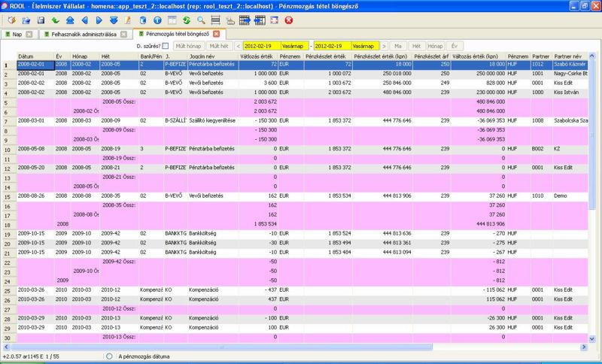Click the save (floppy disk) toolbar icon

coord(41,20)
